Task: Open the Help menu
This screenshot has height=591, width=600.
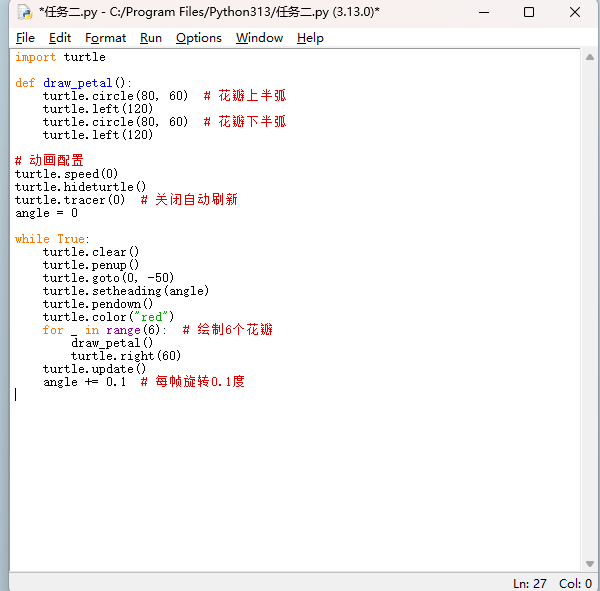Action: click(x=310, y=38)
